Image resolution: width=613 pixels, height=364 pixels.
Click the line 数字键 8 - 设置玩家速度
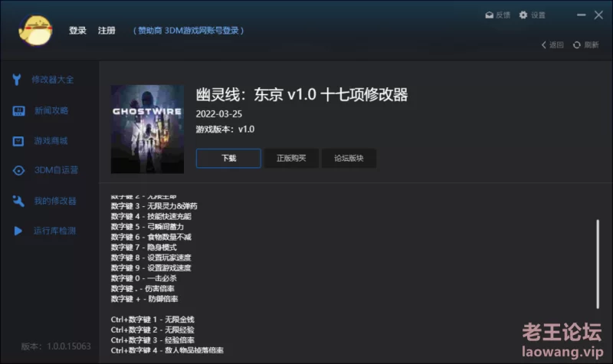click(x=151, y=257)
